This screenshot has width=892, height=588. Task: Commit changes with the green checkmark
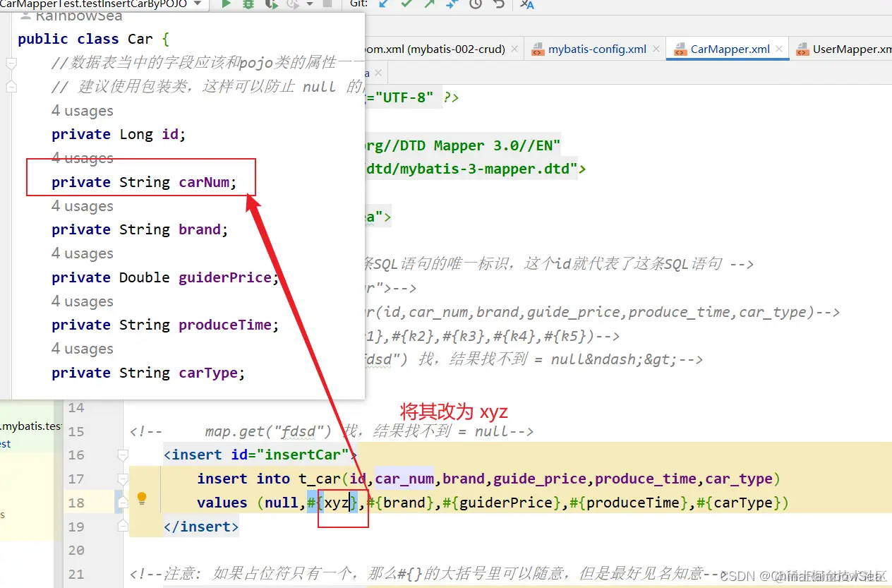click(x=406, y=4)
